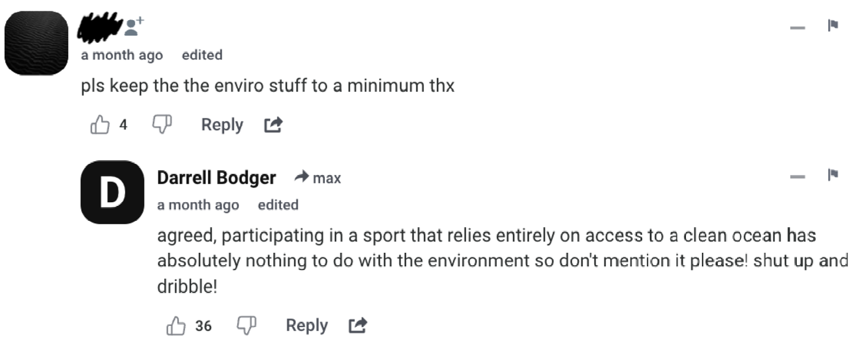Share the top comment about enviro stuff
Viewport: 868px width, 337px height.
click(273, 125)
